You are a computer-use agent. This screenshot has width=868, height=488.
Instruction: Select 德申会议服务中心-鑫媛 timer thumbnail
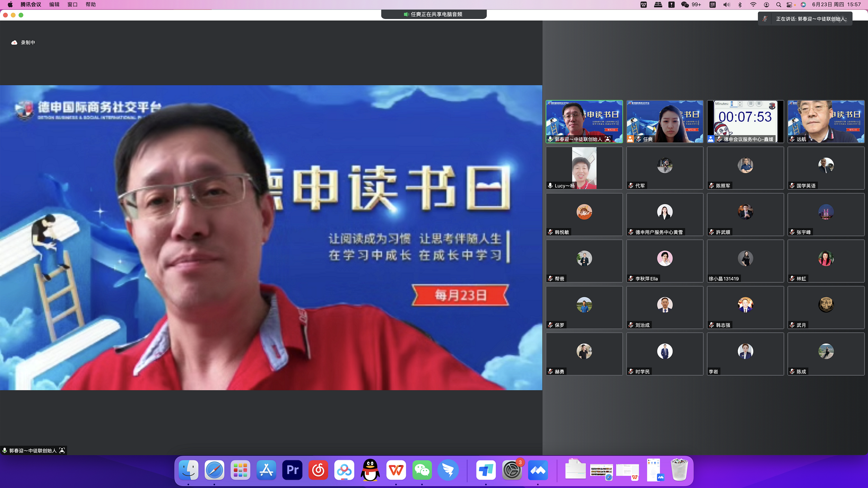pos(745,121)
